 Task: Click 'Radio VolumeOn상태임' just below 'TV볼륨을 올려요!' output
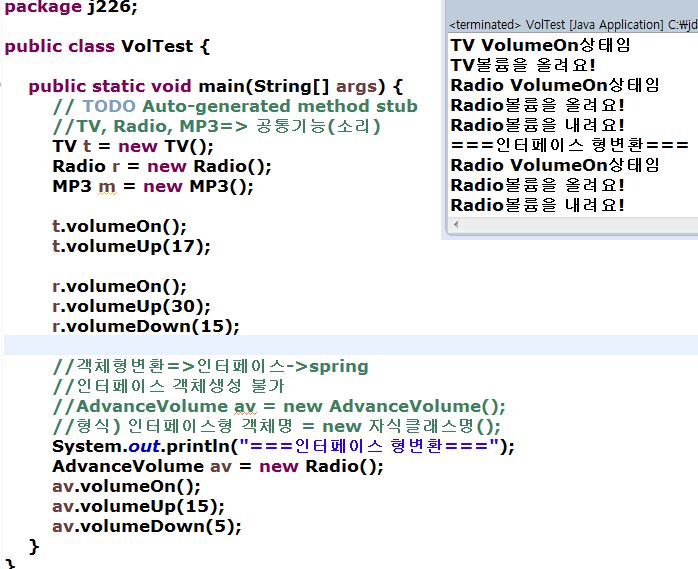555,85
